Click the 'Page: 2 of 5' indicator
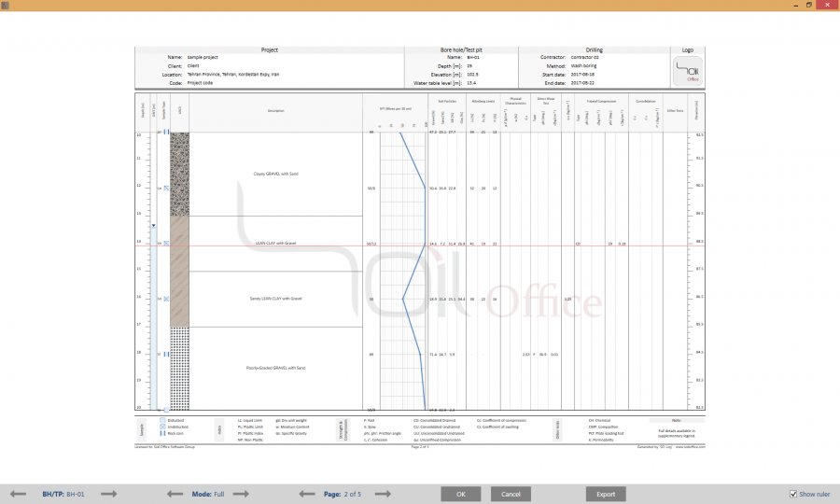Screen dimensions: 840x504 point(342,494)
